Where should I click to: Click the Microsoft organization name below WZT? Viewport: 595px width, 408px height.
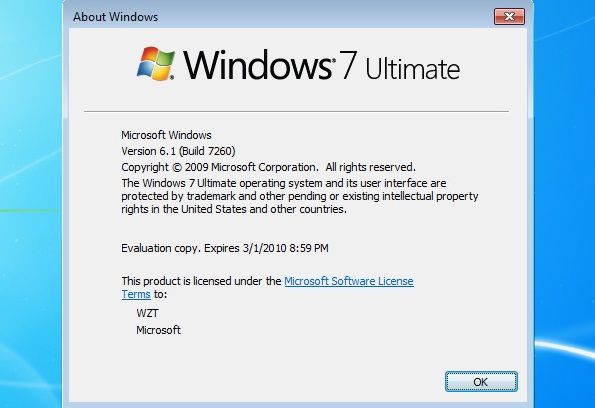(x=158, y=330)
